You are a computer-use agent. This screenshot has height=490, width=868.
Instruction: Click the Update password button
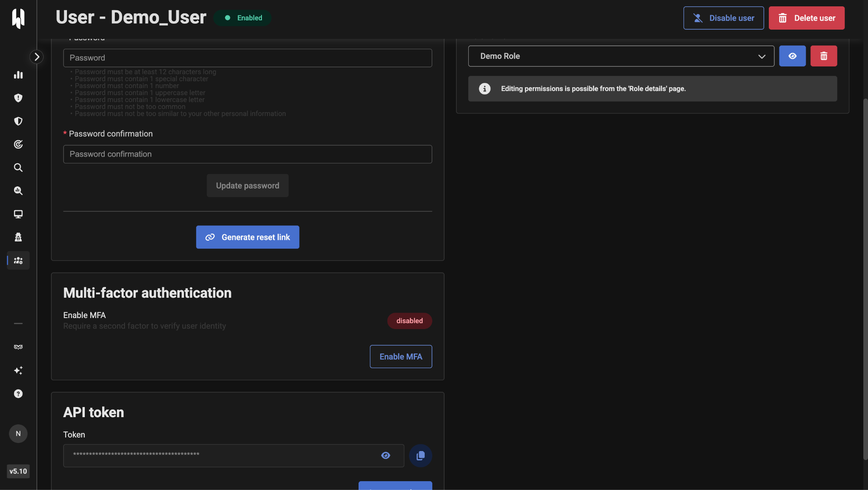[x=248, y=185]
